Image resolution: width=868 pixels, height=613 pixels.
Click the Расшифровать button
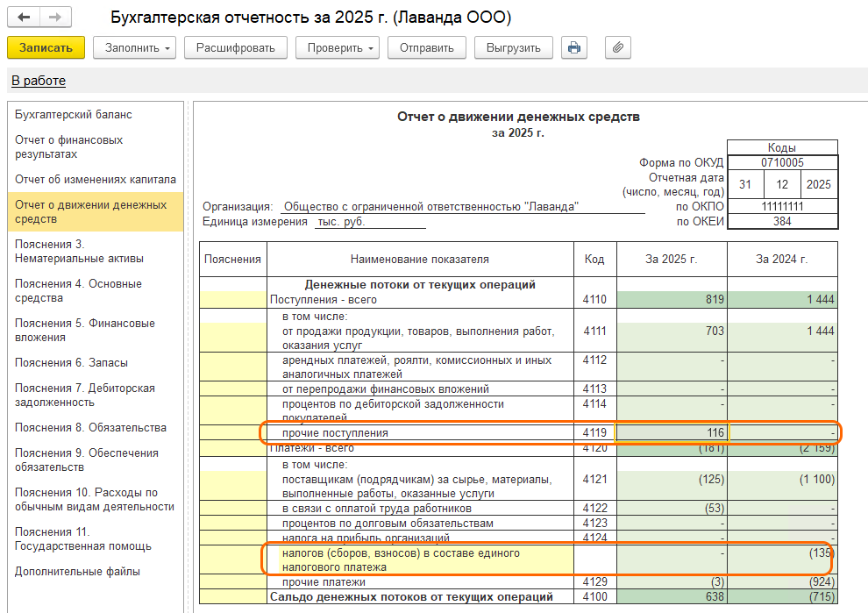tap(235, 47)
